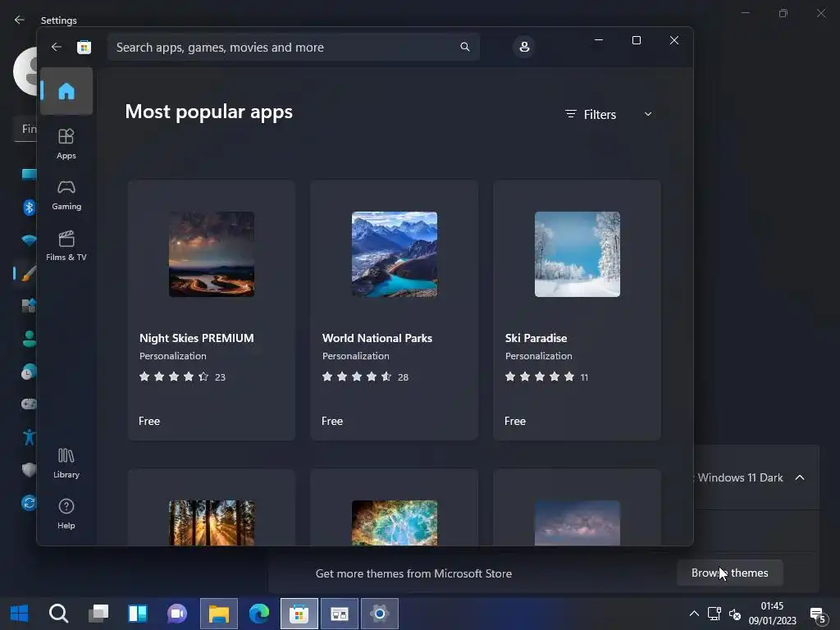Open Time & language icon in Settings

coord(30,372)
